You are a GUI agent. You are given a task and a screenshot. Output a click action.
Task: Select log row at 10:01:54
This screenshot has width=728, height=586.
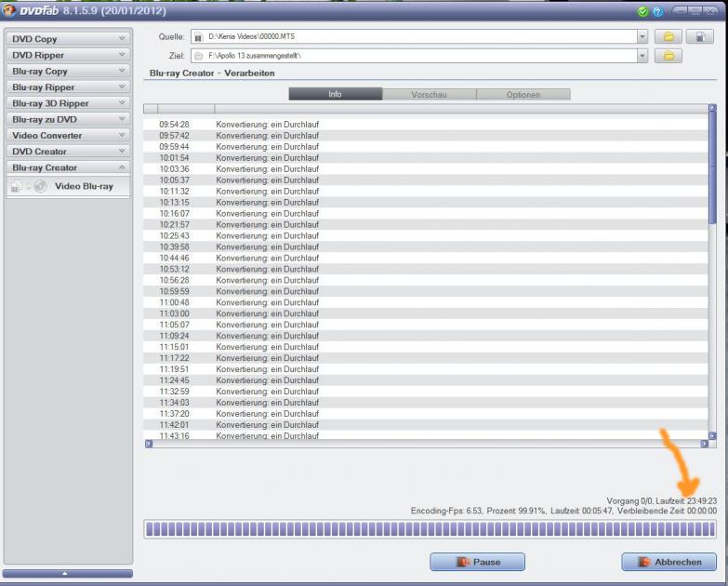(x=426, y=158)
